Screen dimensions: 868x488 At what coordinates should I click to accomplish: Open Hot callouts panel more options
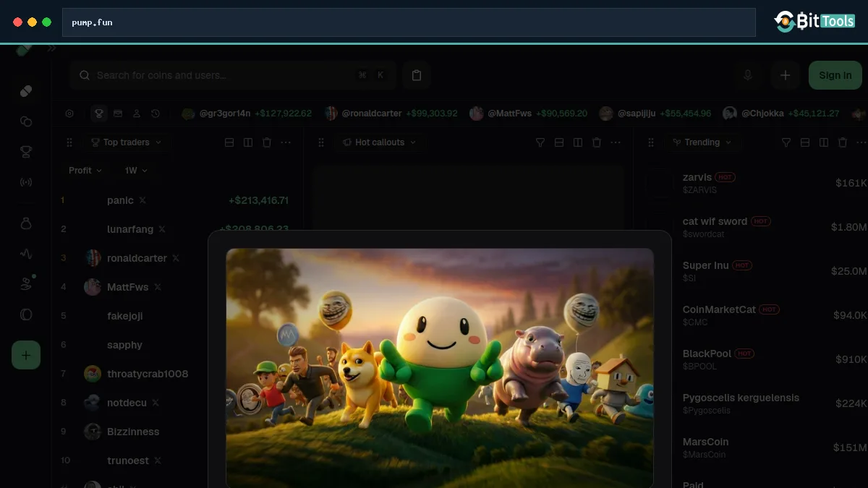(x=616, y=142)
